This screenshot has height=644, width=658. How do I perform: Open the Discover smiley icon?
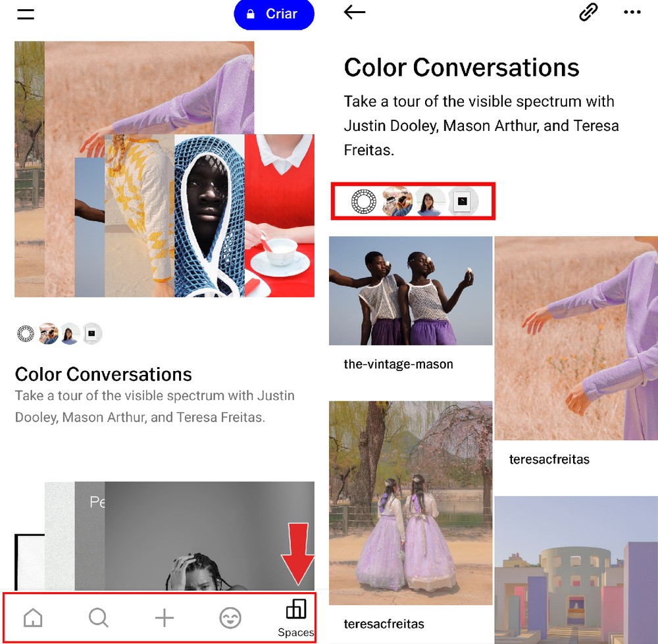pos(230,617)
